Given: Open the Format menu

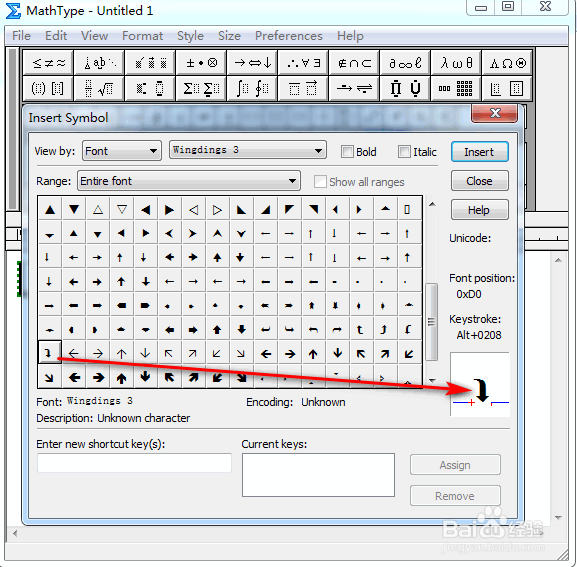Looking at the screenshot, I should (142, 36).
